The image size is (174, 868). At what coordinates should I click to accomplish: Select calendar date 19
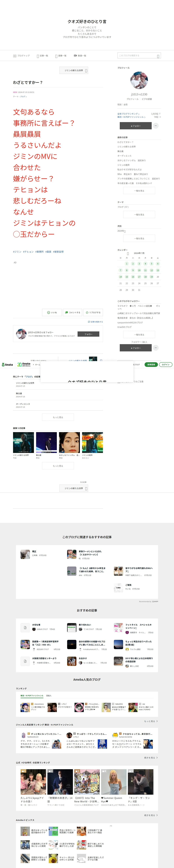[x=151, y=277]
